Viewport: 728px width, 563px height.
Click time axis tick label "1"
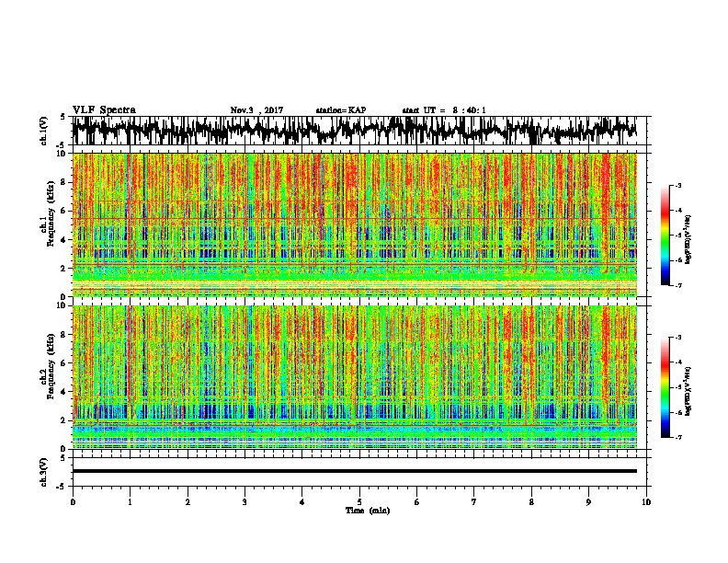click(x=130, y=502)
